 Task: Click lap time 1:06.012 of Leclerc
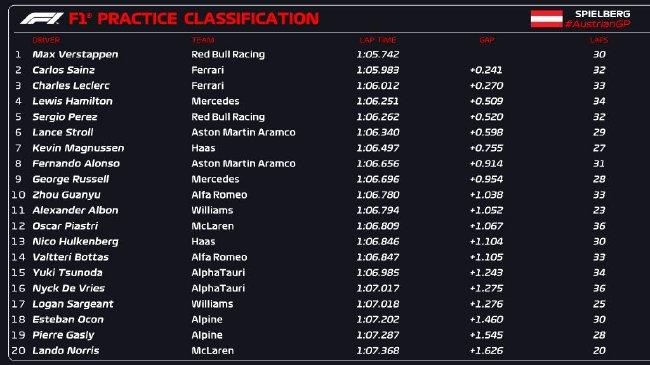click(378, 85)
